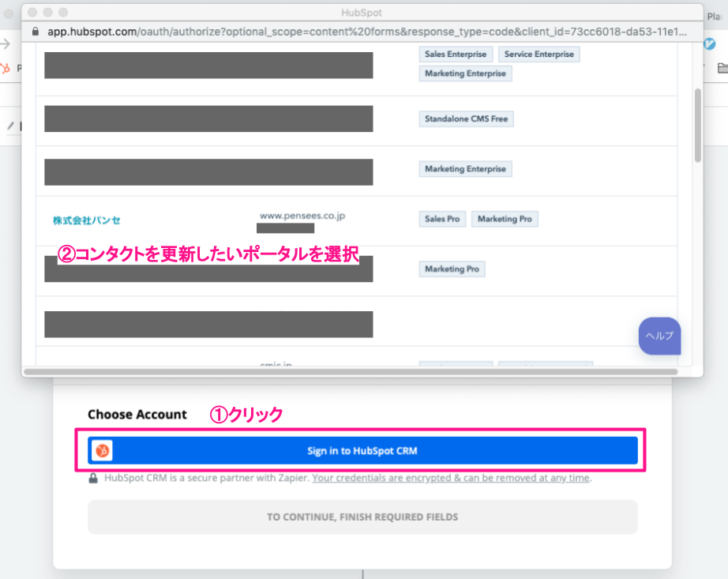Click the padlock icon in popup address bar
Screen dimensions: 728x579
click(x=33, y=32)
